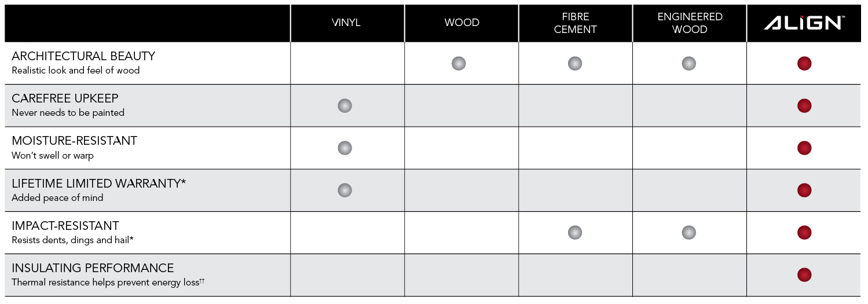Click Wood's gray dot for Architectural Beauty
The width and height of the screenshot is (868, 304).
459,63
